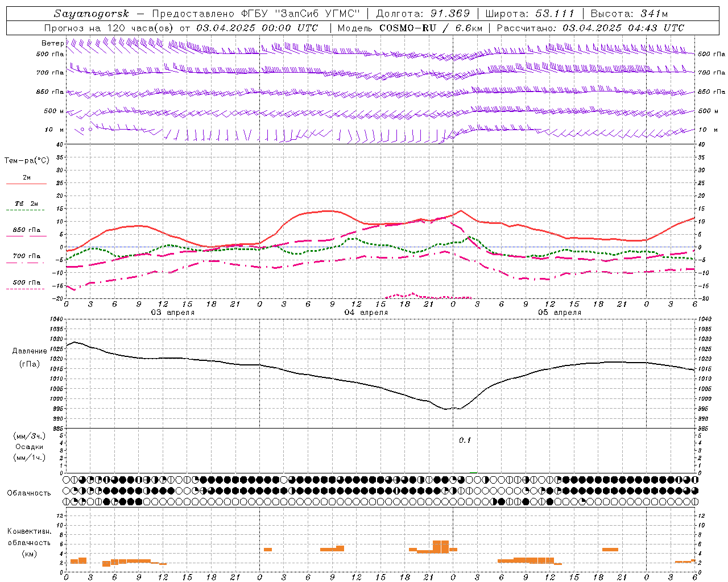Click the Модель COSMO-RU / 6.6км label
This screenshot has height=582, width=728.
click(x=410, y=28)
